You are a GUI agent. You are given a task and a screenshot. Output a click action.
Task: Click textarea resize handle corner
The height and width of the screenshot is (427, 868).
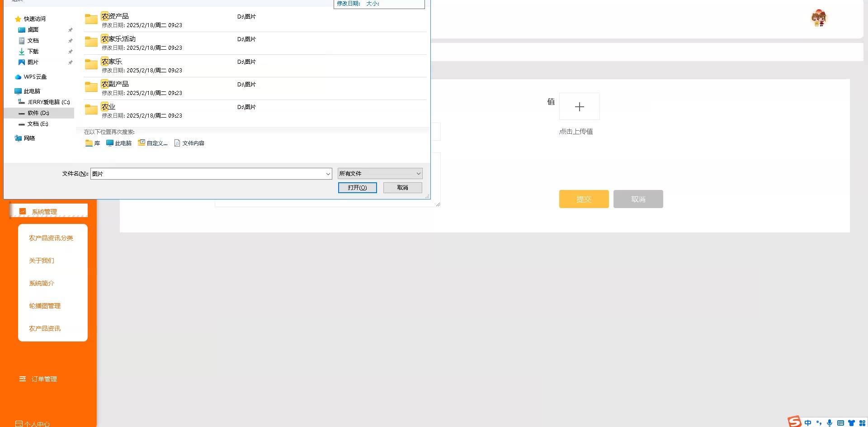[438, 204]
